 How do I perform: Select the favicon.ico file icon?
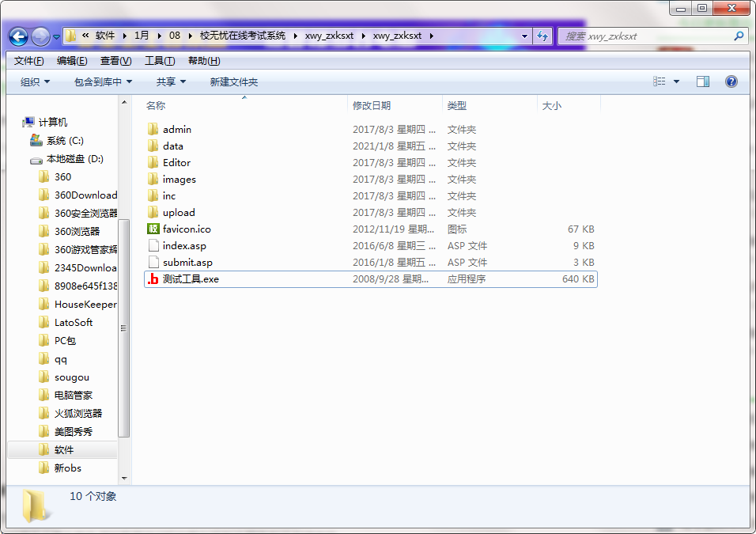click(153, 229)
